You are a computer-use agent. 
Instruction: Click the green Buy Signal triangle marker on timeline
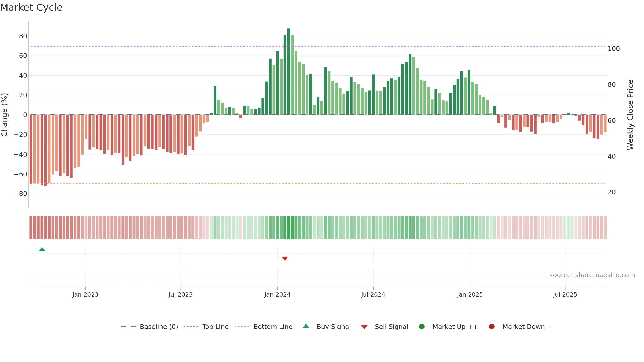42,249
